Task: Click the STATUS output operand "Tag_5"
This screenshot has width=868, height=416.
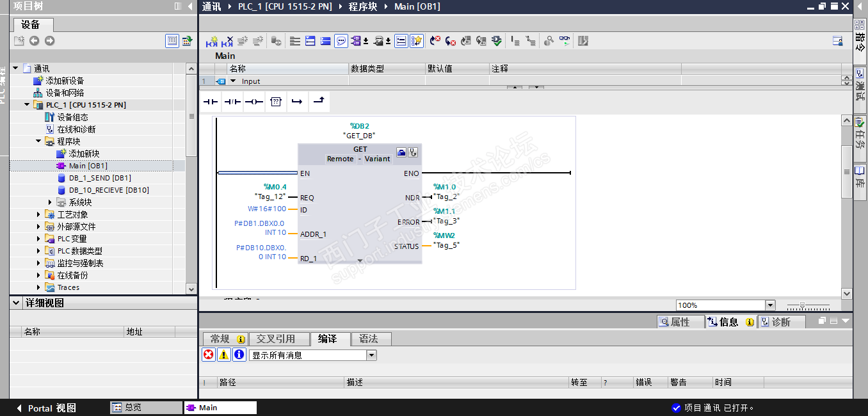Action: click(446, 245)
